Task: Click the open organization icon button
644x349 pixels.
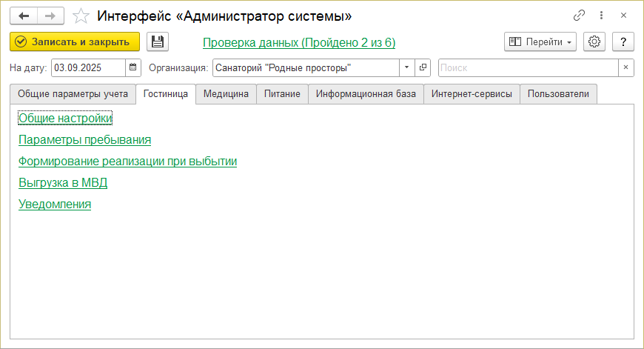Action: 423,68
